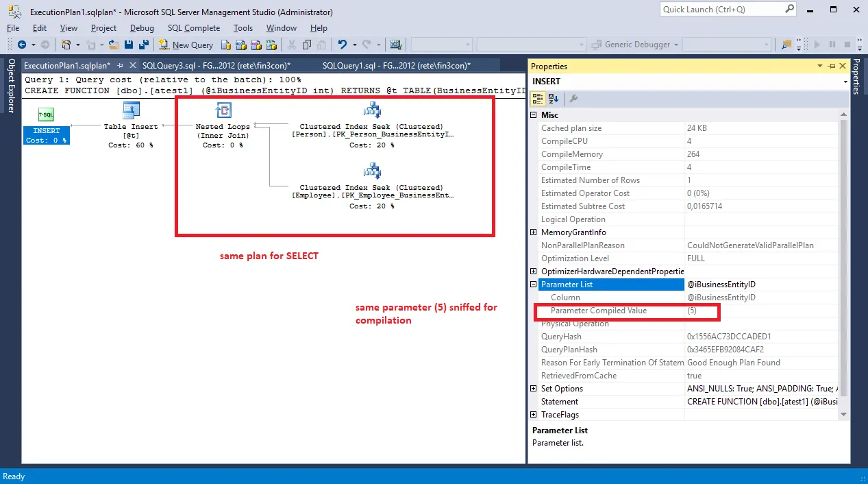Toggle pin on ExecutionPlan1.sqlplan tab

(x=120, y=66)
